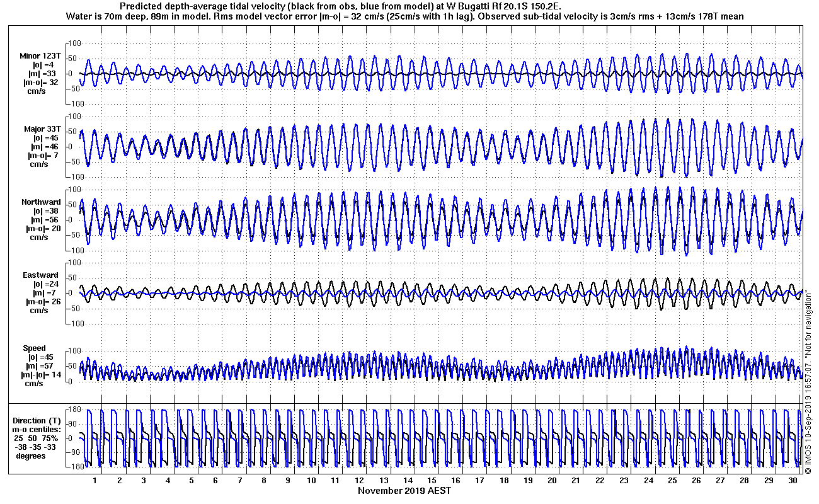Click date tick '27' on the x-axis
The image size is (819, 504).
point(720,480)
